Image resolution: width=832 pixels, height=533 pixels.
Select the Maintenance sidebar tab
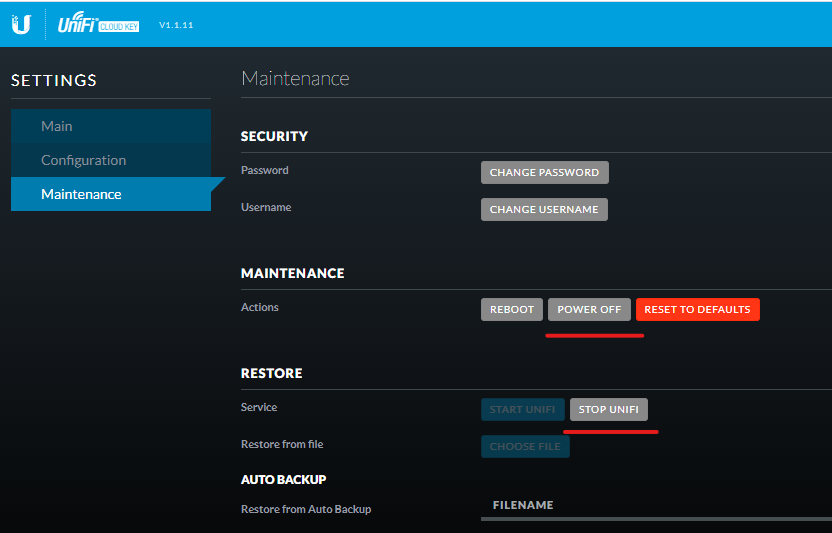(x=81, y=194)
